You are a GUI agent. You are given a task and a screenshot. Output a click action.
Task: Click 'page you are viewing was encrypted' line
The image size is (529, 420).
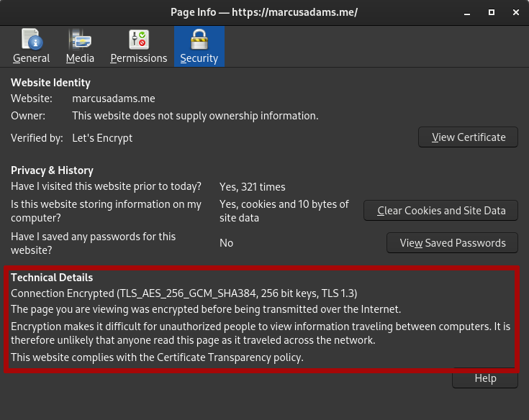point(206,309)
